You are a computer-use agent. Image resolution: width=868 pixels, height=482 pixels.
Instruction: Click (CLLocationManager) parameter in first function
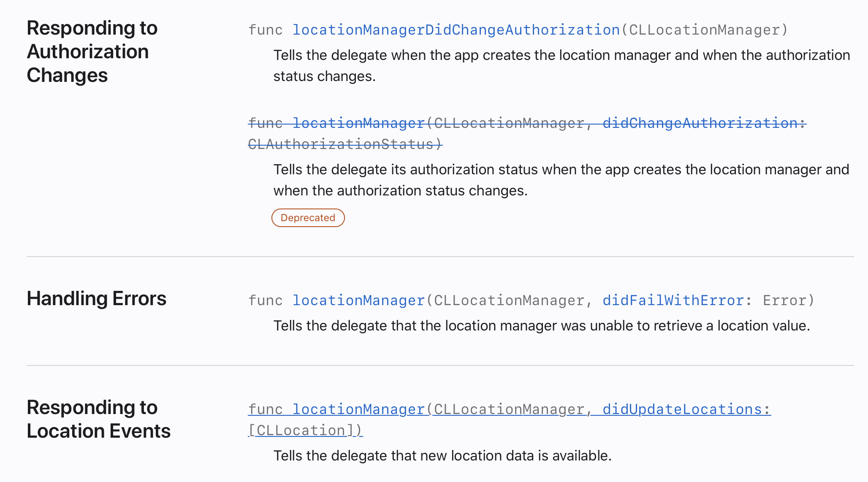pyautogui.click(x=704, y=30)
